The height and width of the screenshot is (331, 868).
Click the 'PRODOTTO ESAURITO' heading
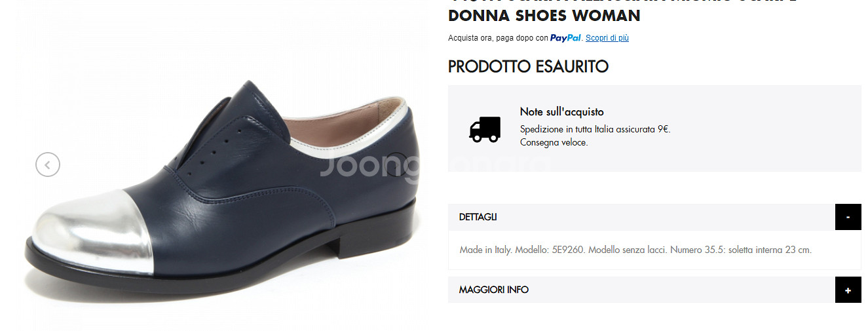click(529, 66)
